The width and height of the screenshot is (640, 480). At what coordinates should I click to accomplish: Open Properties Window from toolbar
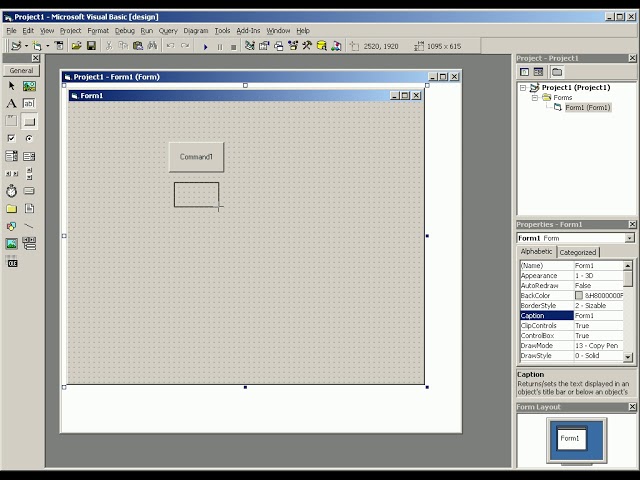(x=264, y=46)
